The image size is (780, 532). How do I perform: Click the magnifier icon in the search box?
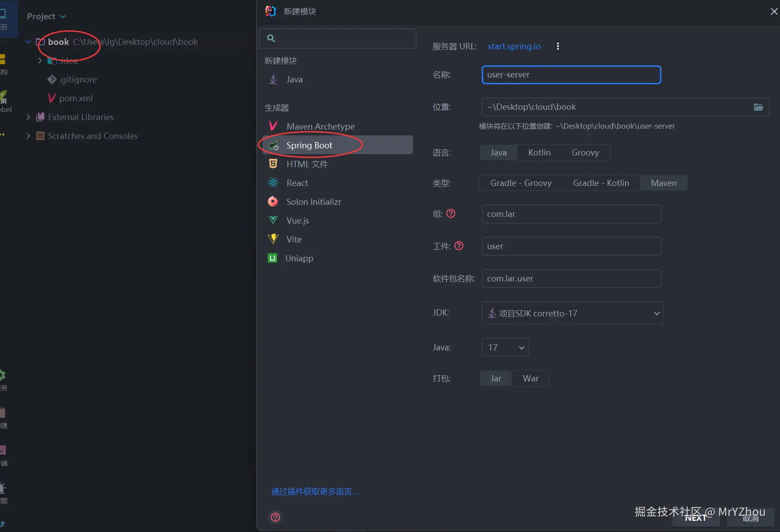tap(271, 39)
